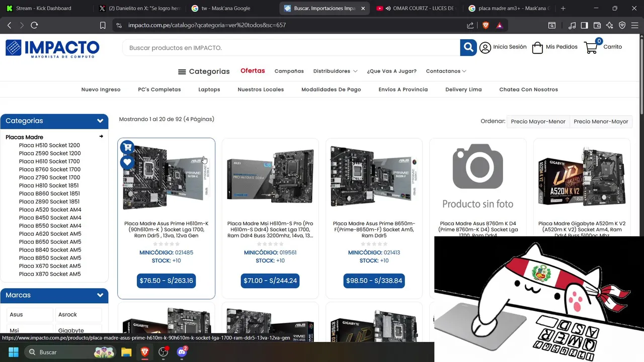Image resolution: width=644 pixels, height=362 pixels.
Task: Bookmark this page
Action: coord(103,25)
